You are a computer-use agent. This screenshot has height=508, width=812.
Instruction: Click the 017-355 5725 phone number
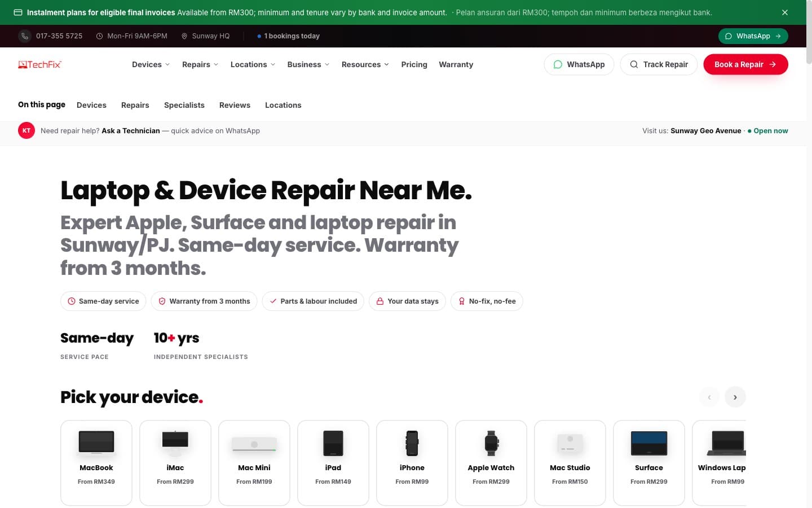click(x=59, y=36)
